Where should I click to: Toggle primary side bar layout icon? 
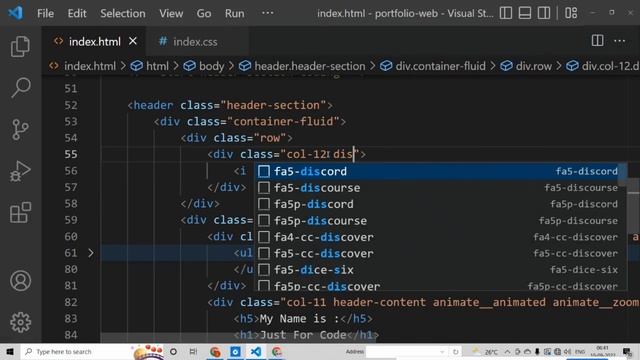[506, 13]
